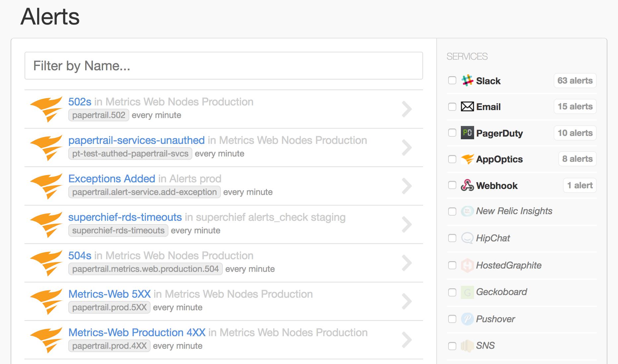Click the Slack service logo icon
618x364 pixels.
[x=467, y=81]
